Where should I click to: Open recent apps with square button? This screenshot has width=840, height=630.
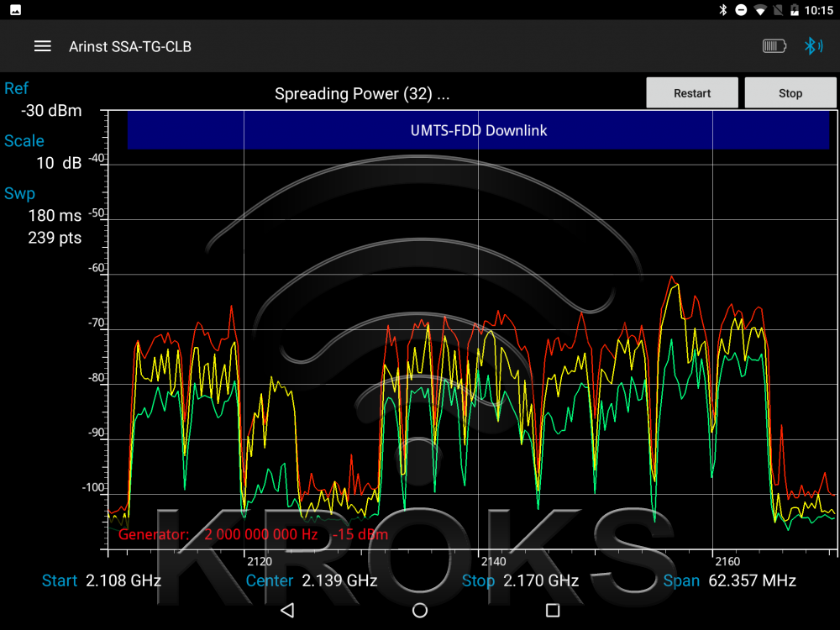(x=552, y=610)
